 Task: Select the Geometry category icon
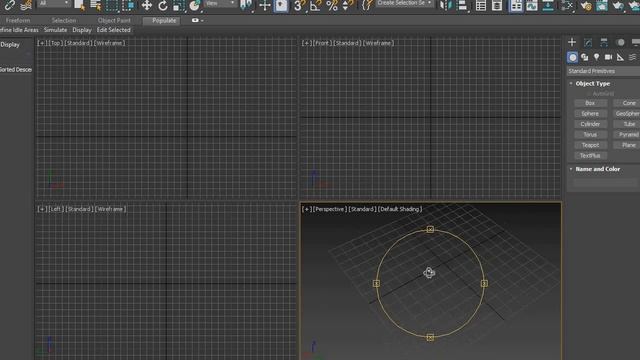[x=573, y=57]
